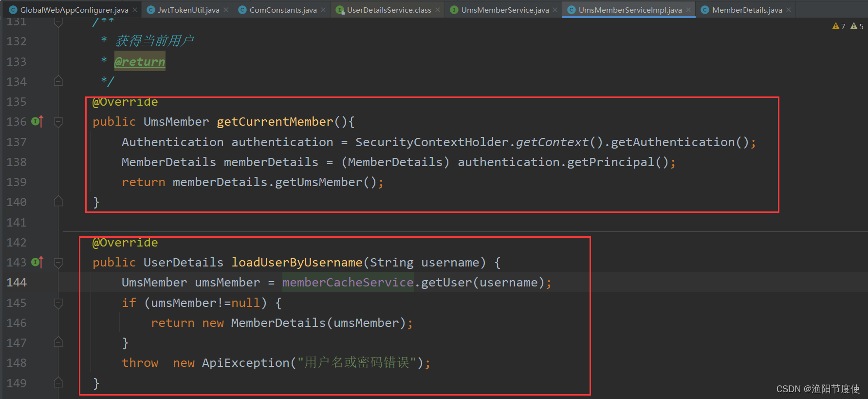868x399 pixels.
Task: Click the @return Javadoc tag
Action: point(140,62)
